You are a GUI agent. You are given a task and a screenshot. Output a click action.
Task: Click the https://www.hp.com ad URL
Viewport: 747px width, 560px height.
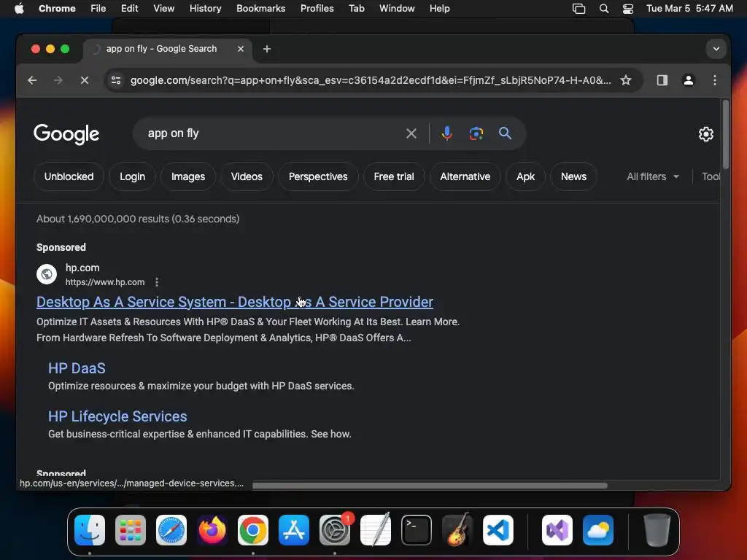pyautogui.click(x=105, y=282)
